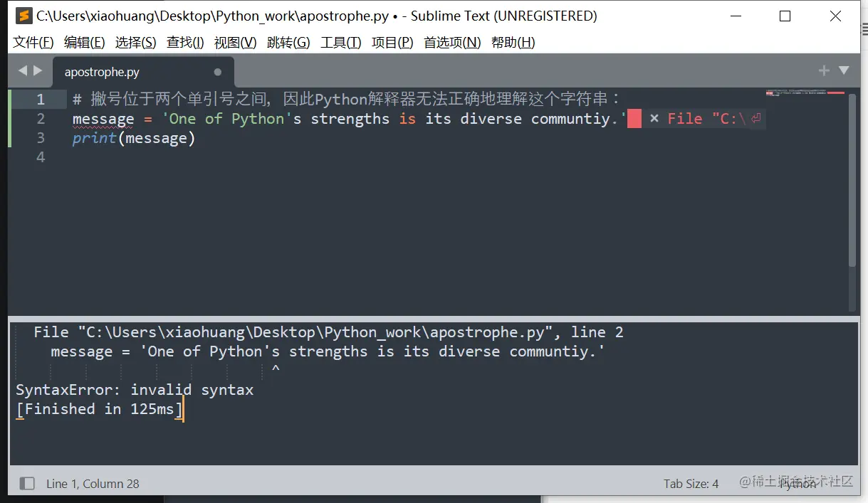Image resolution: width=868 pixels, height=503 pixels.
Task: Click line number 4 in the gutter
Action: pyautogui.click(x=41, y=157)
